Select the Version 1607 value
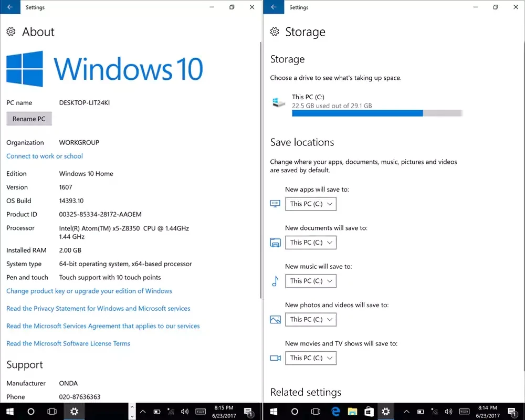Image resolution: width=525 pixels, height=420 pixels. click(66, 187)
